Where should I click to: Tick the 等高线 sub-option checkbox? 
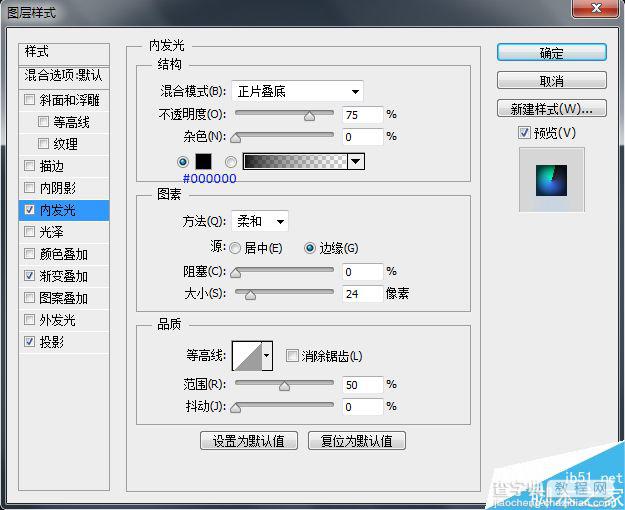[x=43, y=121]
